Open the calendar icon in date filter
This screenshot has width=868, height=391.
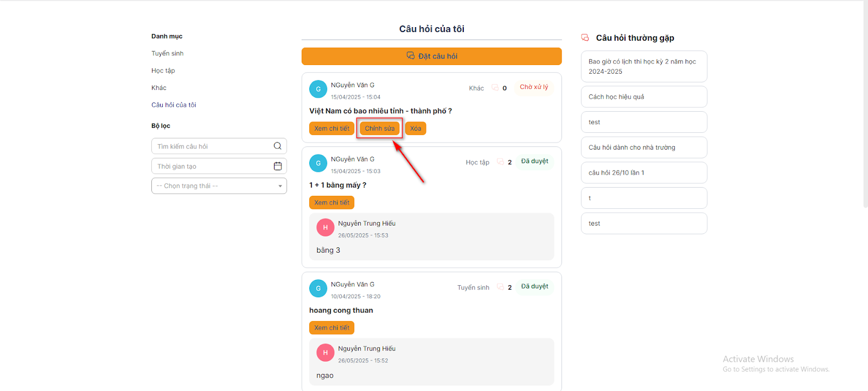pos(277,166)
